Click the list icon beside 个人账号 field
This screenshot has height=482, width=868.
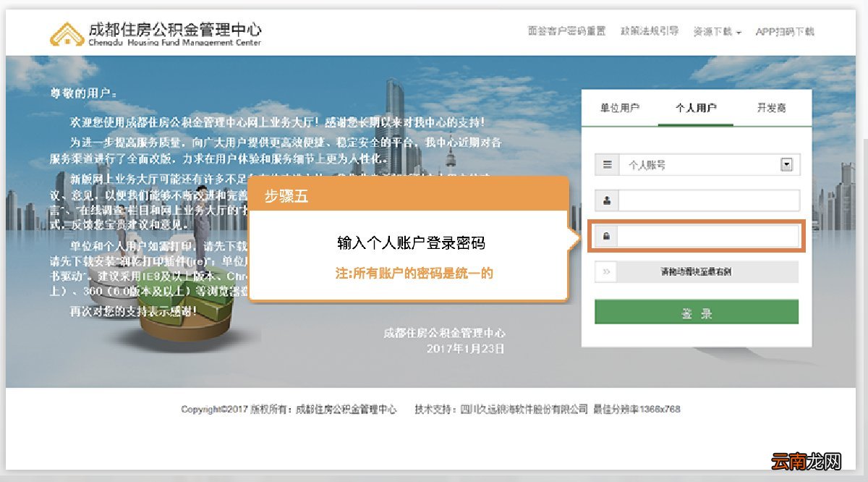pos(608,164)
